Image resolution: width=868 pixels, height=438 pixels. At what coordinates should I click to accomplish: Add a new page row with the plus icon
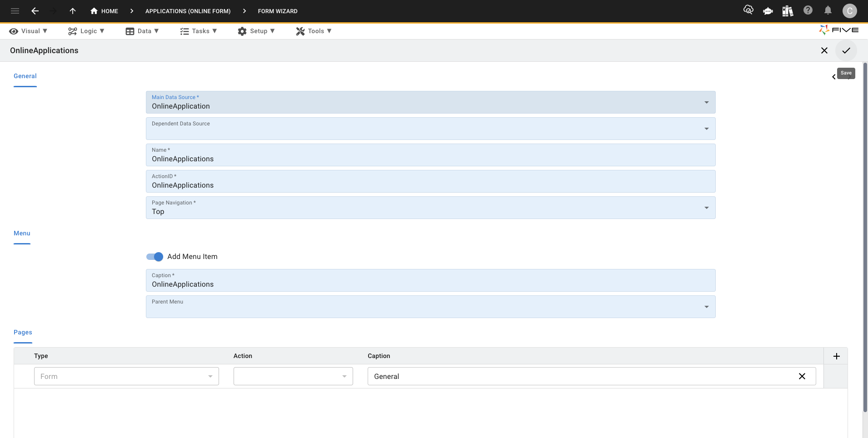tap(837, 356)
